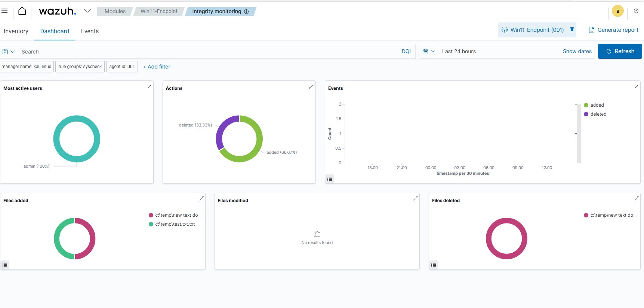The height and width of the screenshot is (308, 644).
Task: Select the rule.groups: syscheck filter
Action: click(80, 67)
